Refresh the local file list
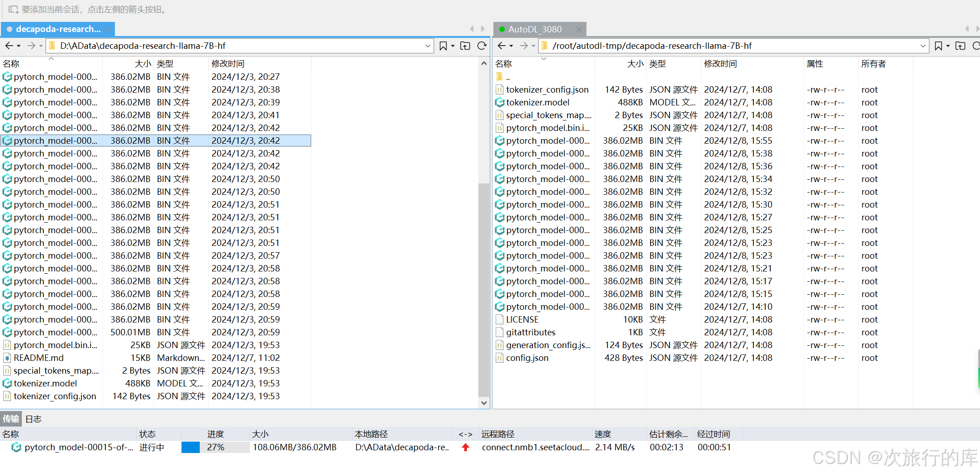This screenshot has width=980, height=474. (x=482, y=46)
